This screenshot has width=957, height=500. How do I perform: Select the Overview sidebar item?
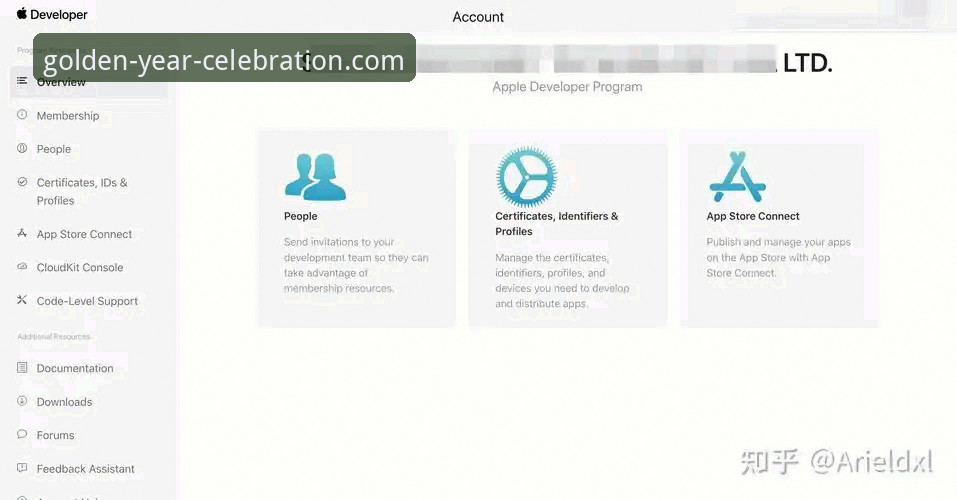[x=61, y=83]
